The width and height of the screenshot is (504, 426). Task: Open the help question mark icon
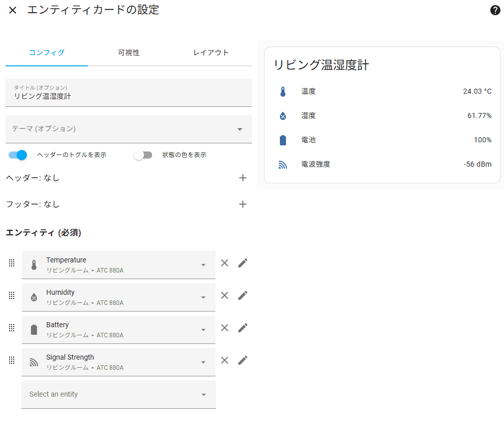pos(495,10)
